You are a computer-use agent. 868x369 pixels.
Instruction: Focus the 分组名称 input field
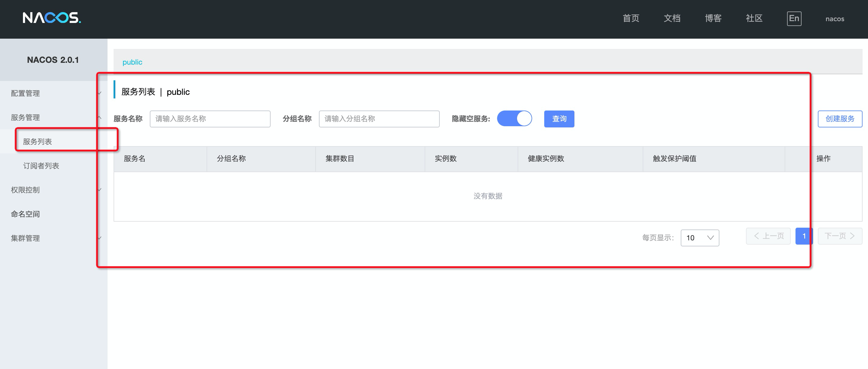379,119
